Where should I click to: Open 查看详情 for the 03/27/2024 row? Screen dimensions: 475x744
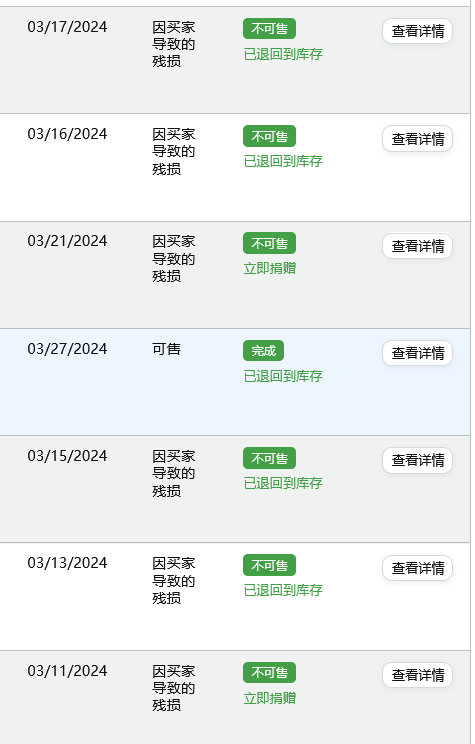[417, 353]
